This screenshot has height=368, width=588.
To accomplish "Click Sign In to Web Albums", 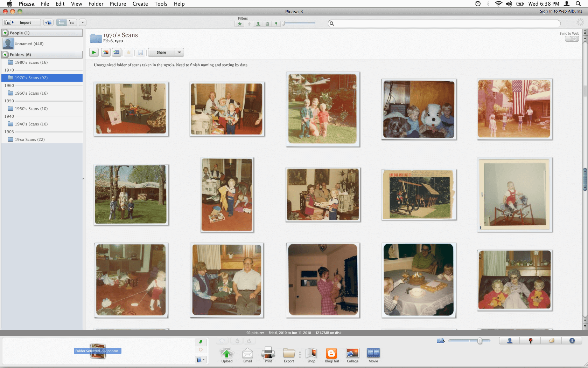I will [561, 11].
